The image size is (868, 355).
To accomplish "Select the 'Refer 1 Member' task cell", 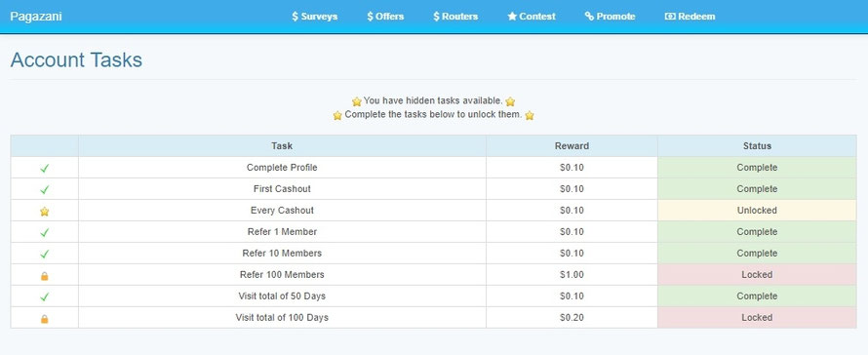I will pyautogui.click(x=282, y=231).
